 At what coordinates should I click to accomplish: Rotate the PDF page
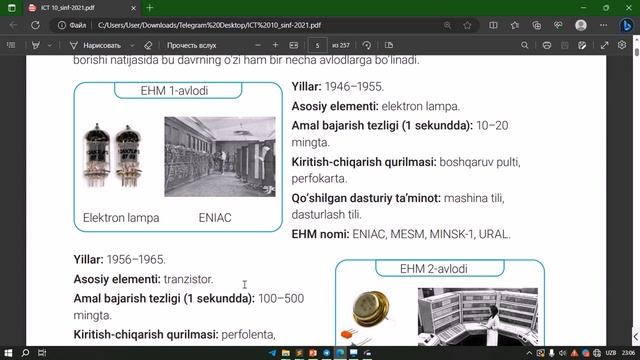[367, 45]
